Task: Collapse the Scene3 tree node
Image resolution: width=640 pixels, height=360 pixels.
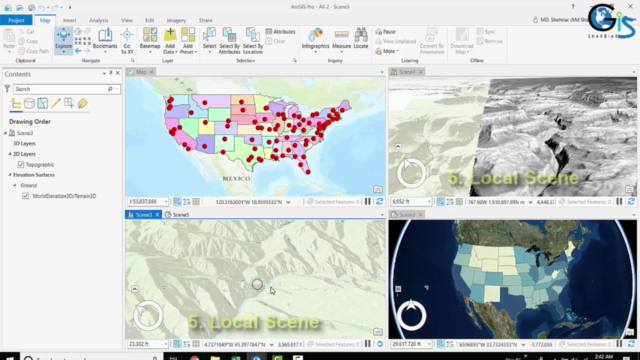Action: [x=5, y=133]
